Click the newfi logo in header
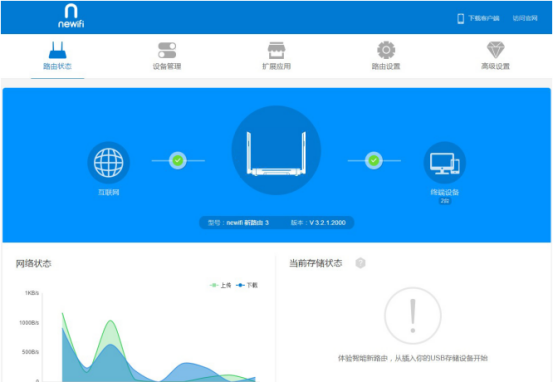 pos(71,16)
